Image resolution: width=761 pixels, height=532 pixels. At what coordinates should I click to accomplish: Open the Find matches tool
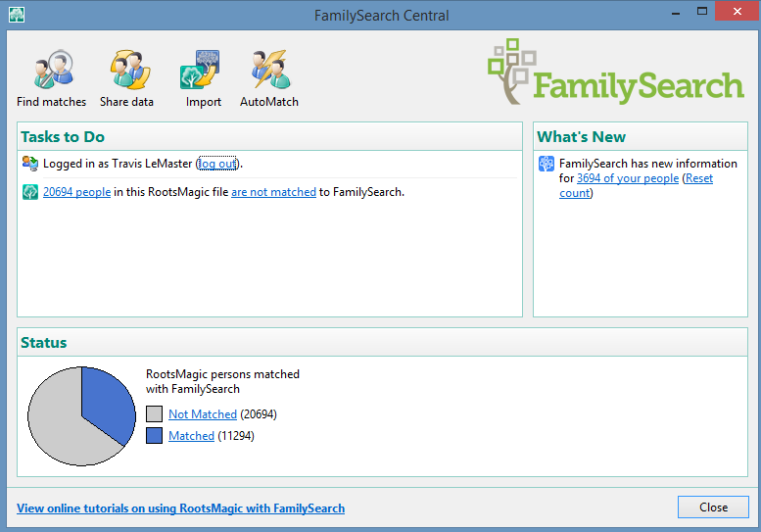pyautogui.click(x=52, y=78)
